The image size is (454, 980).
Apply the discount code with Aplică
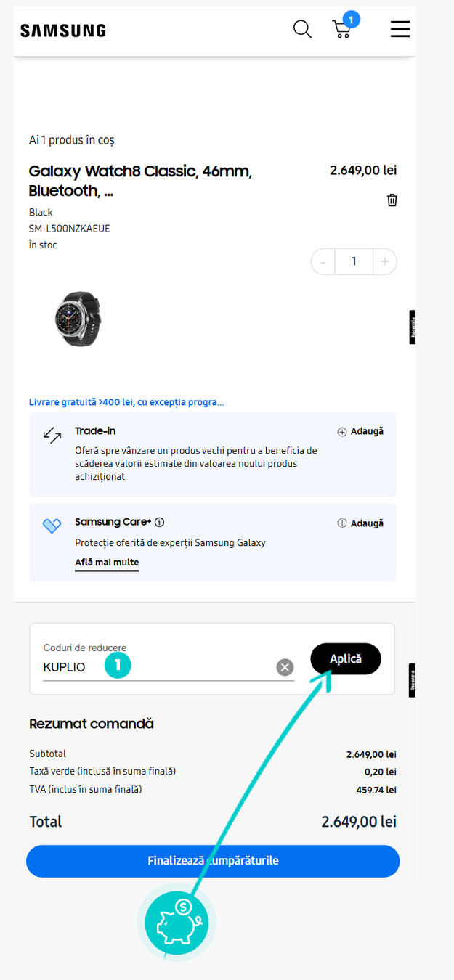(346, 659)
